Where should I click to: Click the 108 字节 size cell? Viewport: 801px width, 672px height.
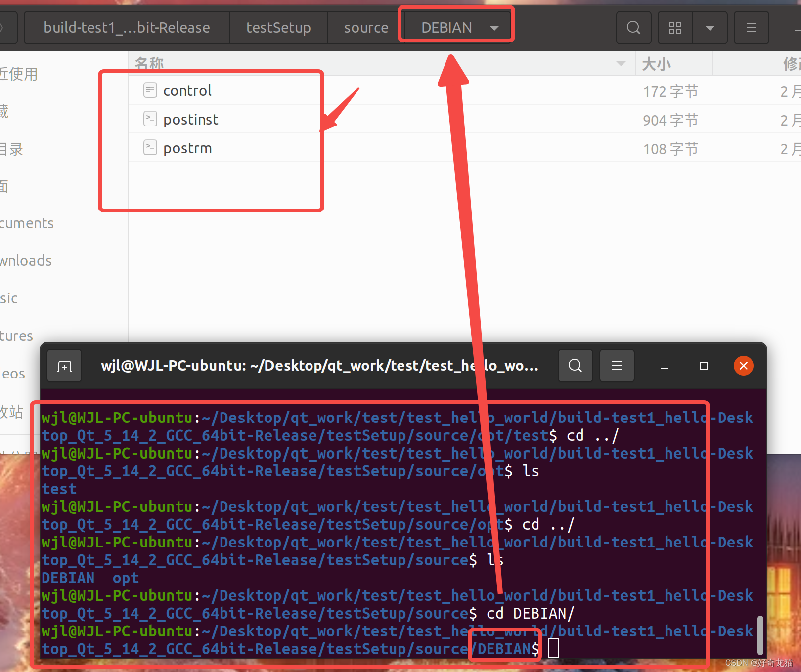coord(670,149)
